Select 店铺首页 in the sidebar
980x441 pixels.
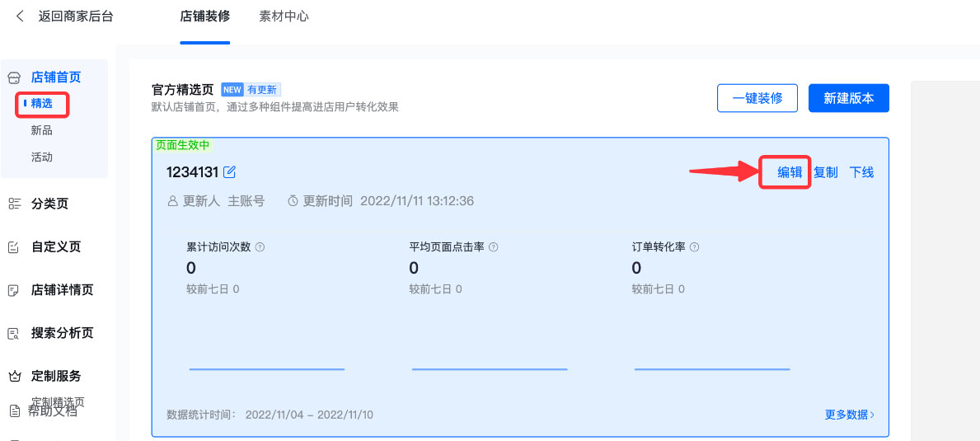56,77
